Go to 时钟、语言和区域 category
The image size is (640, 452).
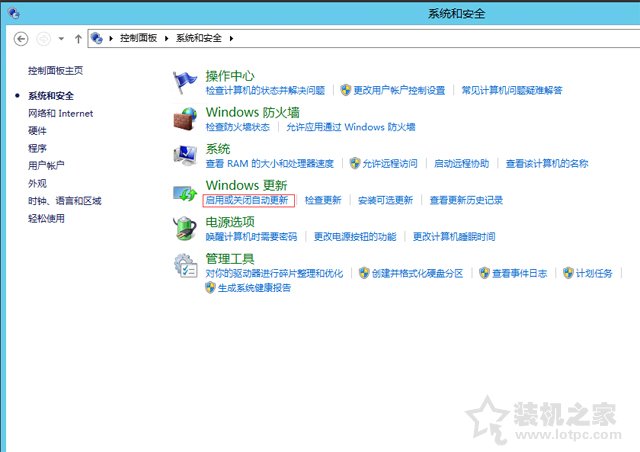pos(64,201)
